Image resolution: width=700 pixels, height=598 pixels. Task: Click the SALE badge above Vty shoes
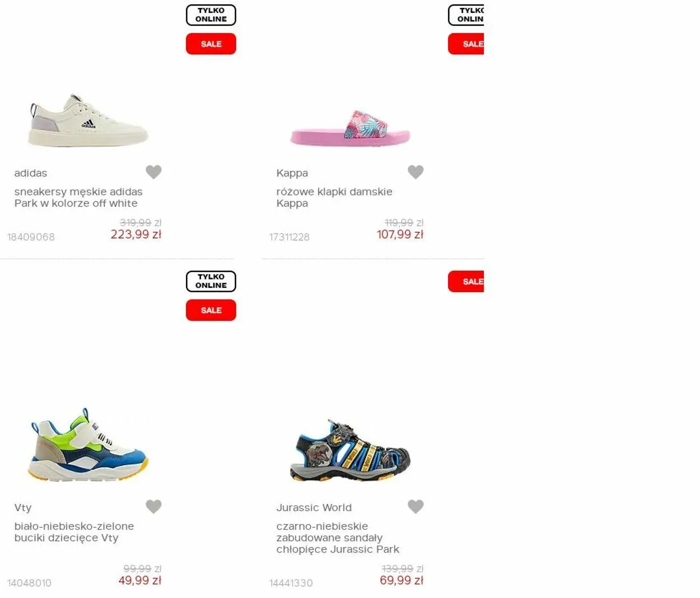pyautogui.click(x=211, y=310)
